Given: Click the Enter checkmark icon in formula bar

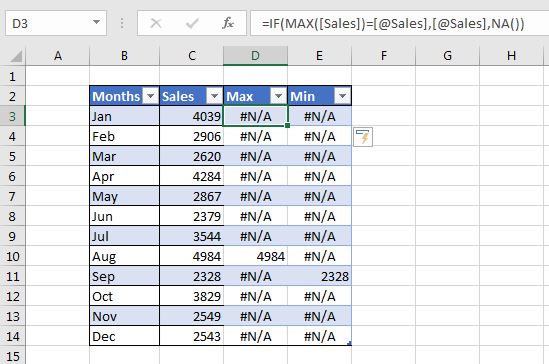Looking at the screenshot, I should click(192, 23).
